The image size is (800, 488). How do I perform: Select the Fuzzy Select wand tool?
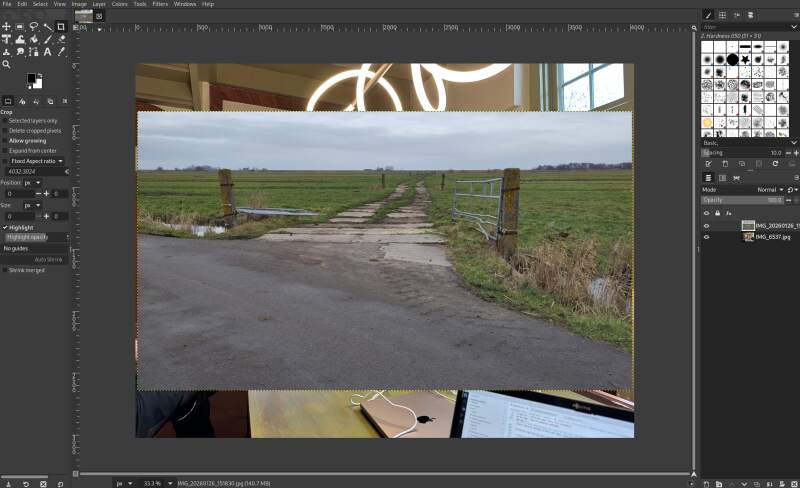(x=47, y=27)
